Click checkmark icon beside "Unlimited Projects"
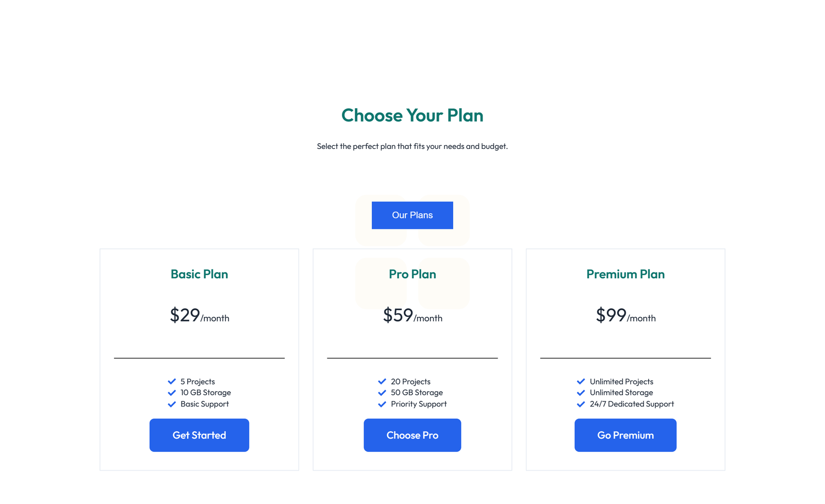 click(581, 381)
